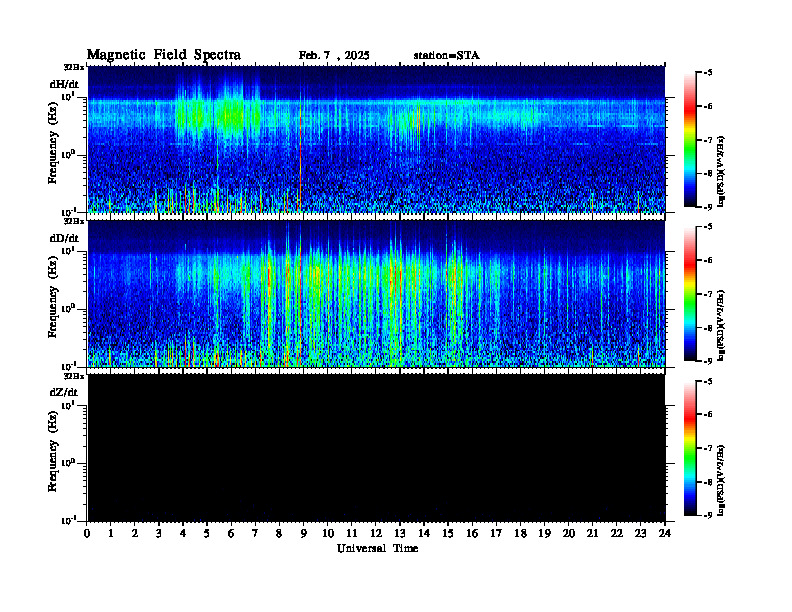The image size is (792, 612).
Task: Click hour 1 on the Universal Time axis
Action: pyautogui.click(x=111, y=534)
